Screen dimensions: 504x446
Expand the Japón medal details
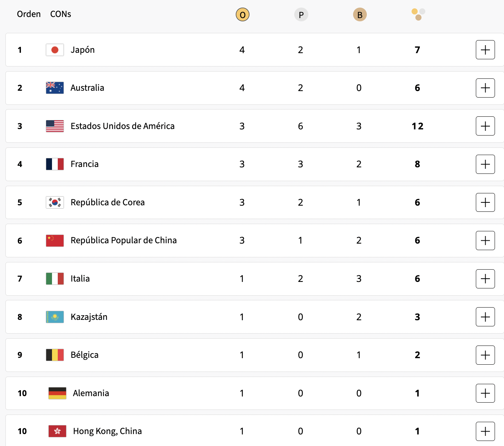point(485,50)
